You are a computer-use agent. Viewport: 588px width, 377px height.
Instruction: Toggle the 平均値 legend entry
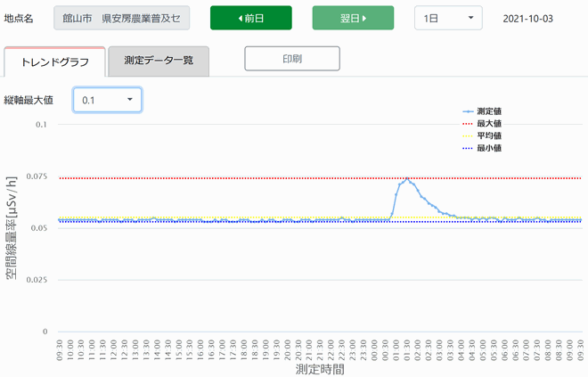click(x=482, y=135)
